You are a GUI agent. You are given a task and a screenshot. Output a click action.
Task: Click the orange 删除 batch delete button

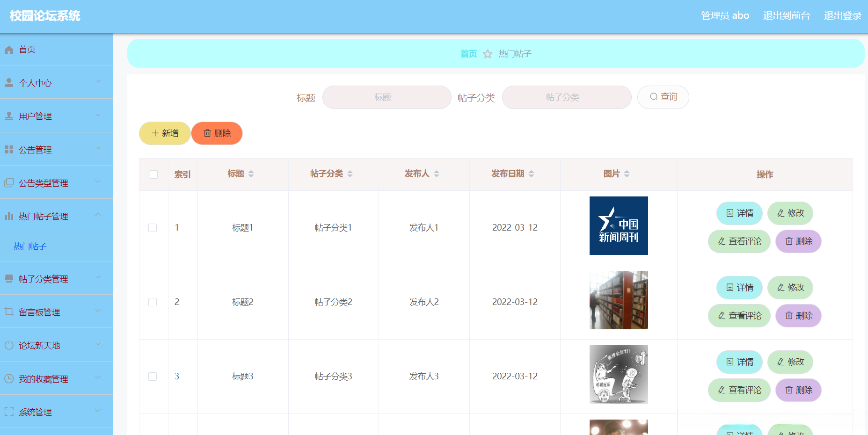tap(217, 133)
